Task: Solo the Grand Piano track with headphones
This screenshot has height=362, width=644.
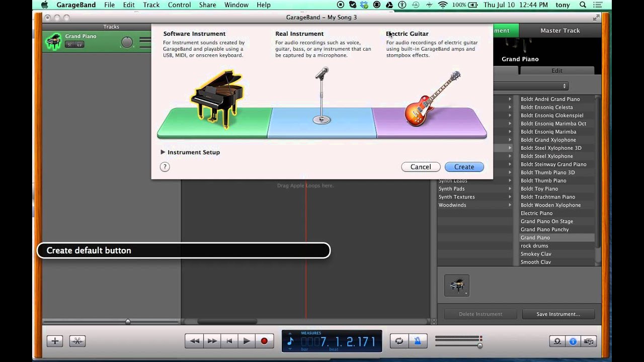Action: click(x=79, y=45)
